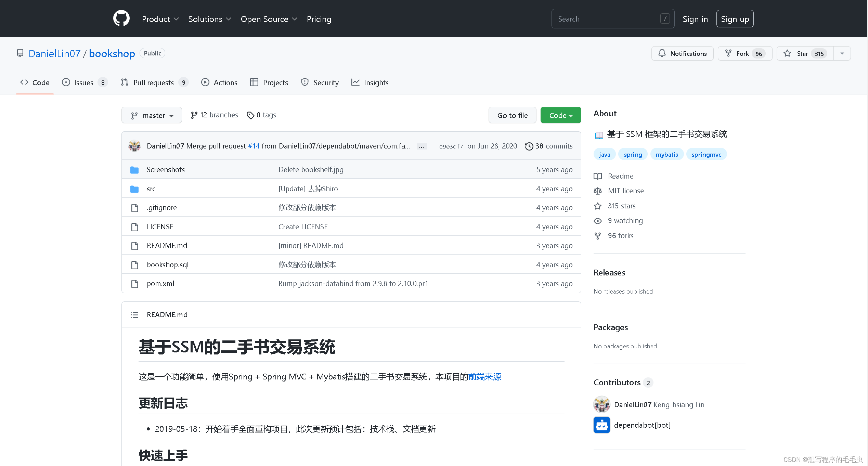Switch to the Insights tab
The height and width of the screenshot is (466, 868).
point(370,82)
